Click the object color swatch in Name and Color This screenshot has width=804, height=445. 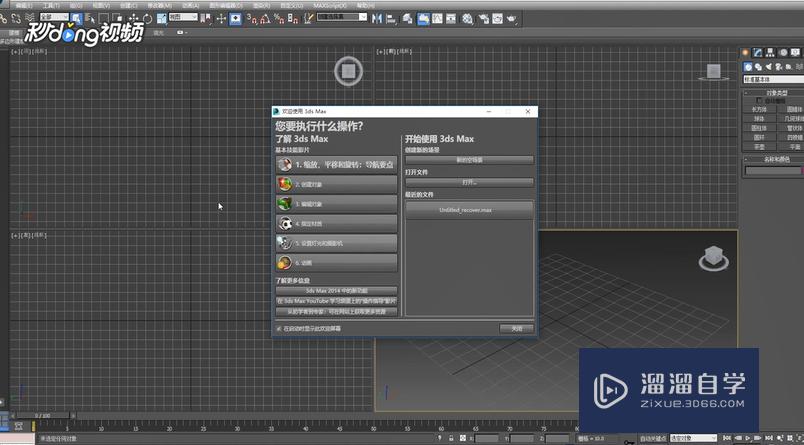click(x=799, y=171)
